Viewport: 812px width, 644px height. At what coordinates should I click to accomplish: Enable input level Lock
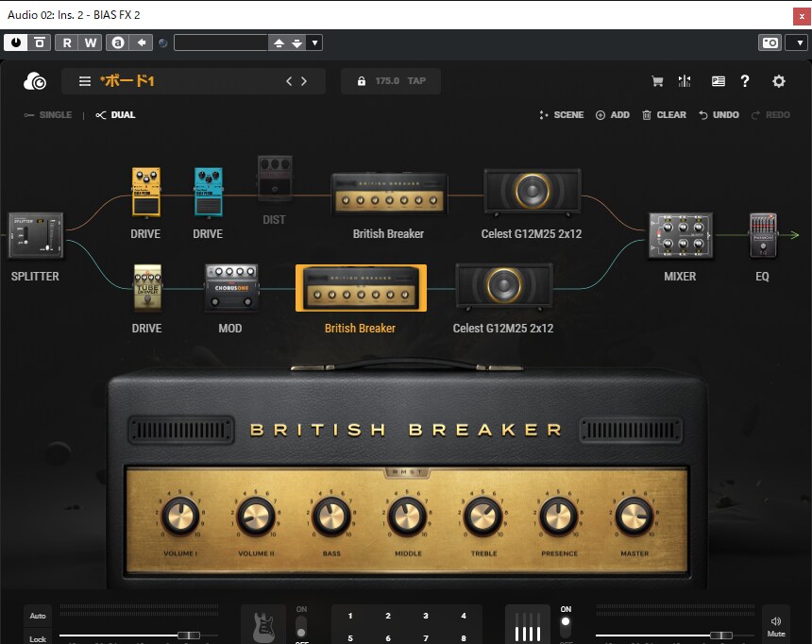tap(38, 637)
